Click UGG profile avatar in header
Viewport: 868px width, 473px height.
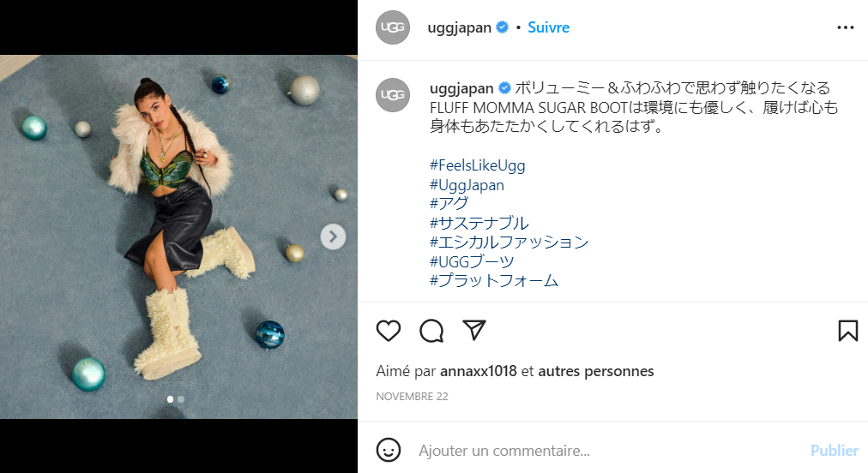(393, 27)
